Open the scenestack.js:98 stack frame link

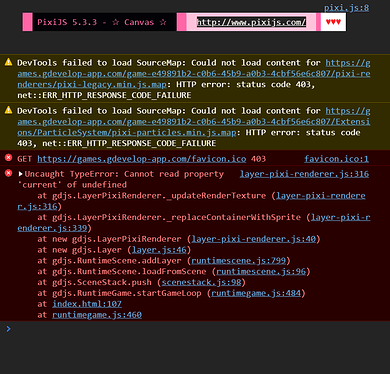coord(201,282)
